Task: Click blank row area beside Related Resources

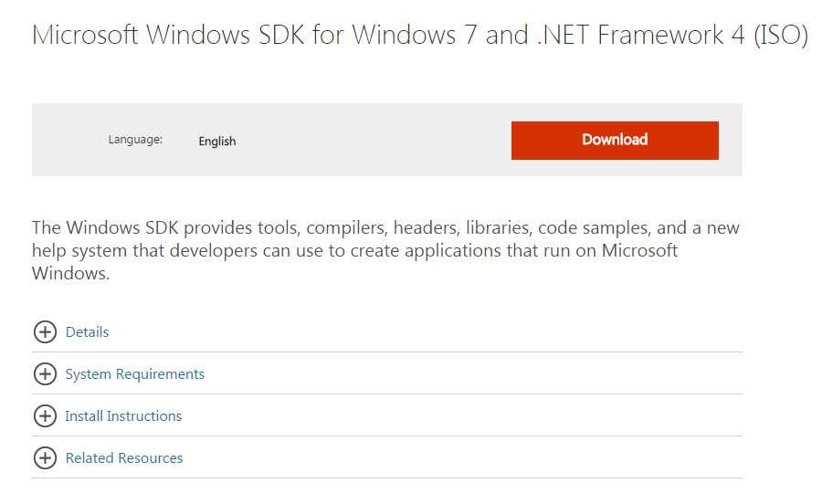Action: (461, 458)
